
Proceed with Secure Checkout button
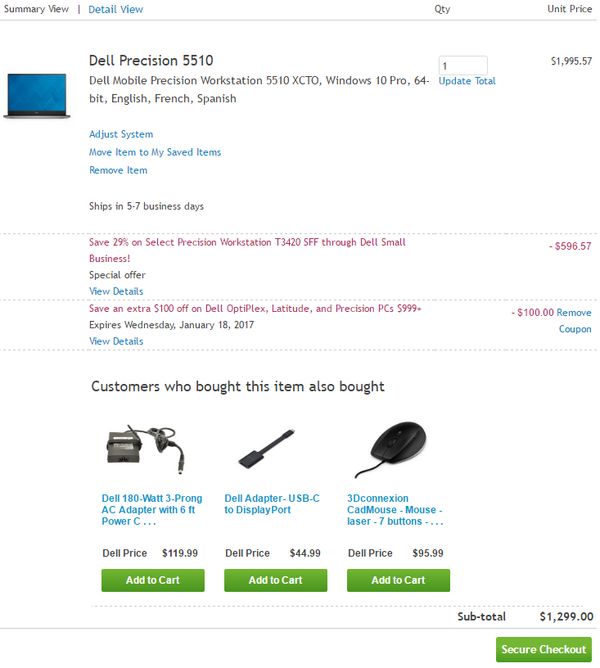click(x=544, y=649)
